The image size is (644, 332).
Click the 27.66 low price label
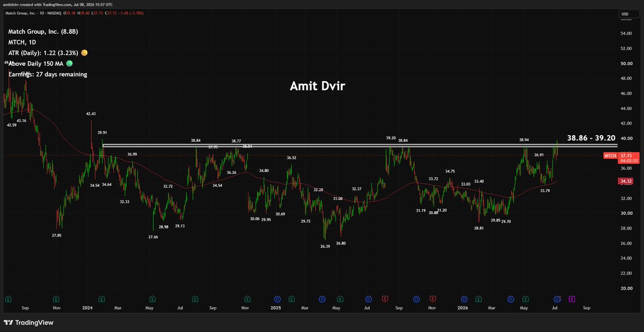pos(152,237)
